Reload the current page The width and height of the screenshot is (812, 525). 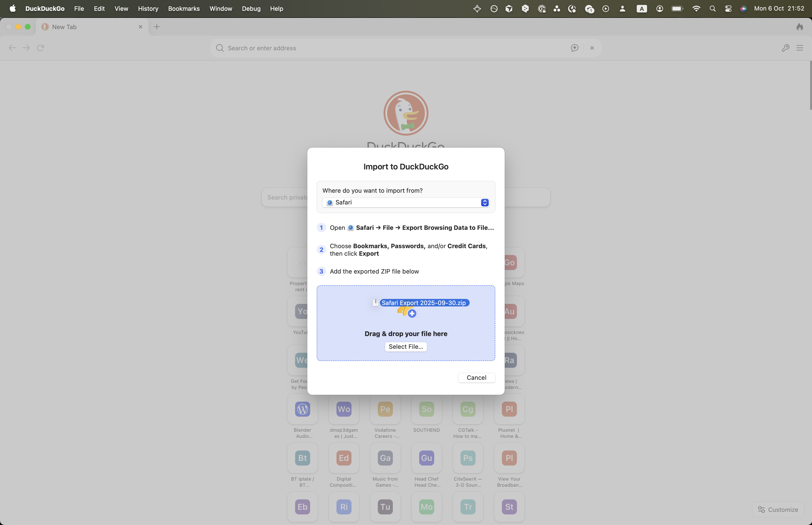pyautogui.click(x=40, y=48)
